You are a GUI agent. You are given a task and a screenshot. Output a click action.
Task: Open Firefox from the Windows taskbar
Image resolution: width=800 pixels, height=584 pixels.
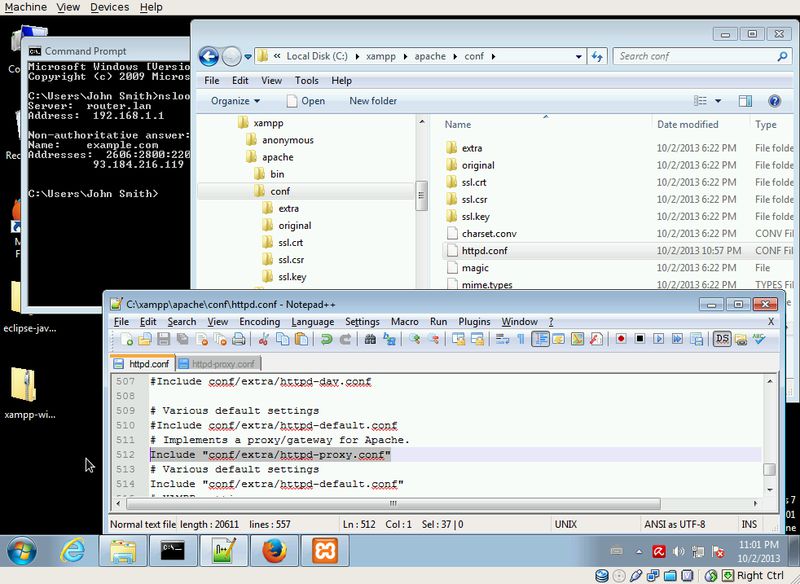pyautogui.click(x=272, y=550)
